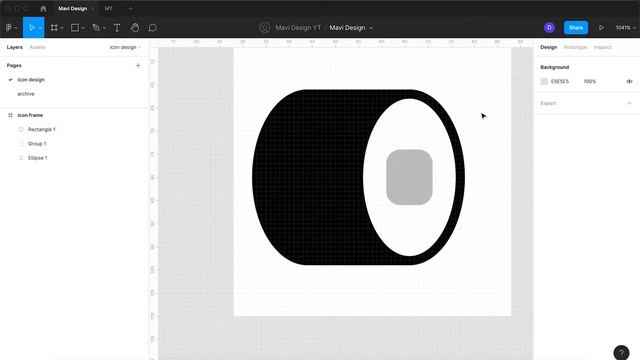Click the Mavi Design YT project link

[298, 28]
